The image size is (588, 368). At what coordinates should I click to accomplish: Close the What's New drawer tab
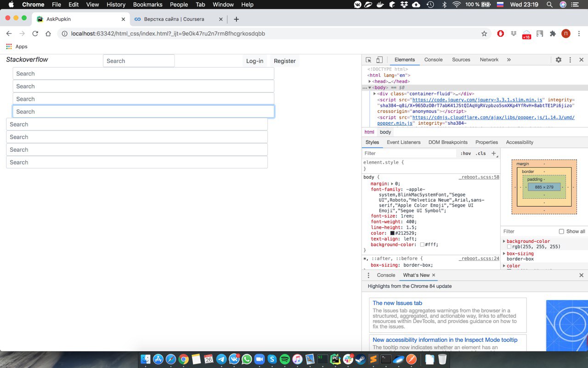coord(434,275)
